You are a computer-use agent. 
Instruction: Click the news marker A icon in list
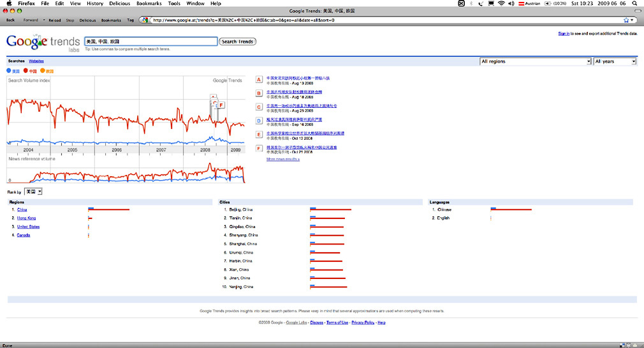tap(259, 80)
